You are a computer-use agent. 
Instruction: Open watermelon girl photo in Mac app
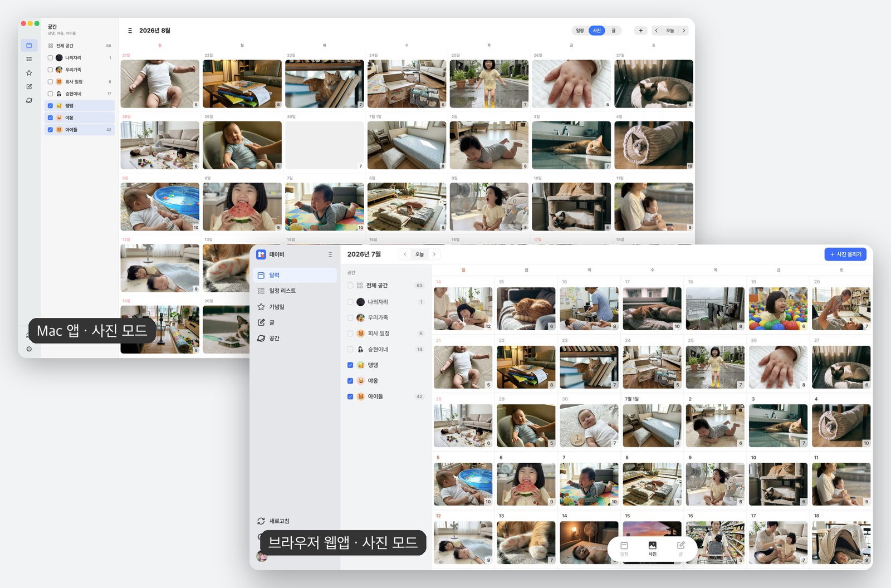pyautogui.click(x=242, y=207)
